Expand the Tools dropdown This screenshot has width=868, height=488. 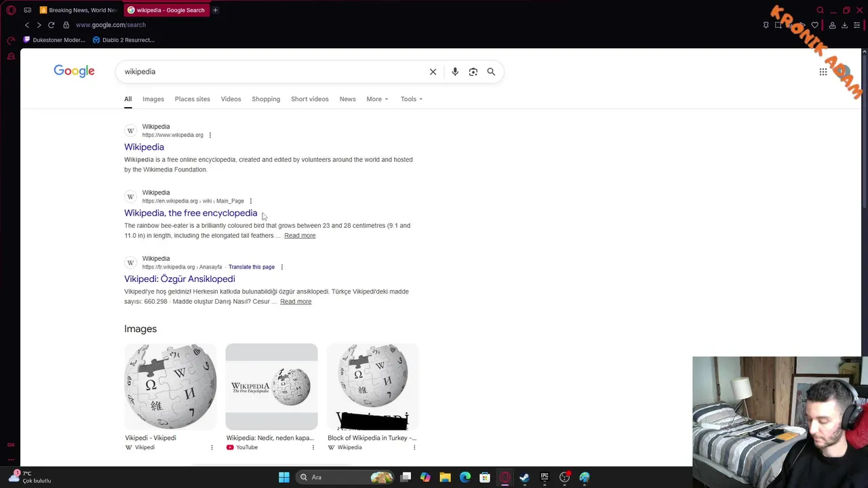tap(411, 99)
